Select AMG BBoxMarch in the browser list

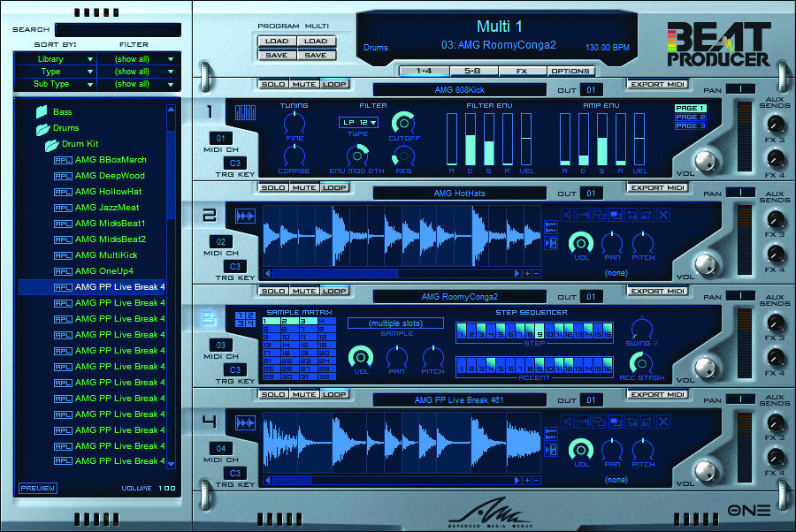[x=111, y=160]
